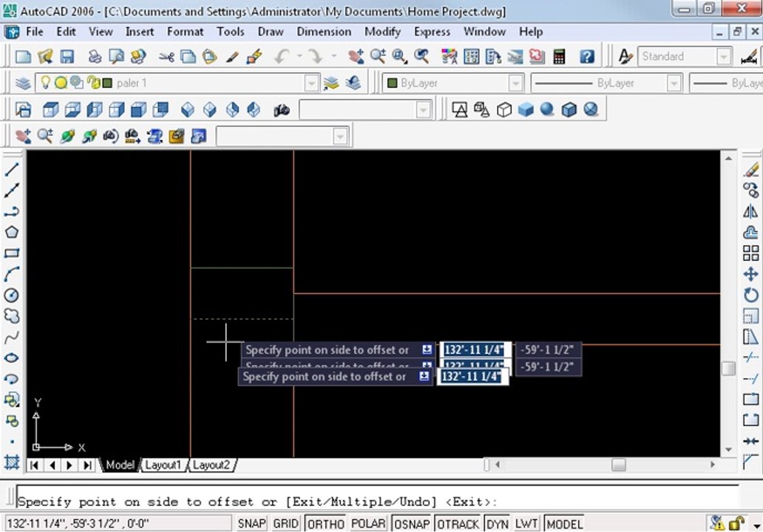The image size is (763, 532).
Task: Switch to the Layout2 tab
Action: (x=211, y=465)
